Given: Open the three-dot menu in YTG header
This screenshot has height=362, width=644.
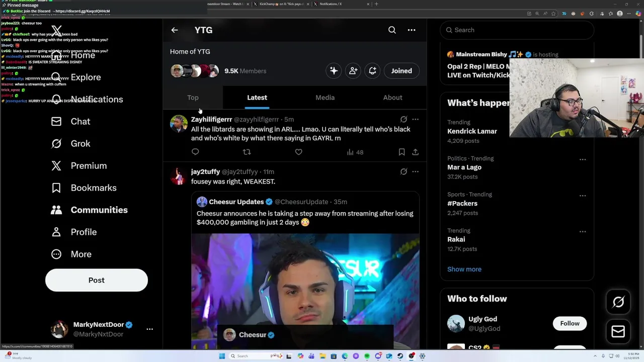Looking at the screenshot, I should [x=412, y=30].
